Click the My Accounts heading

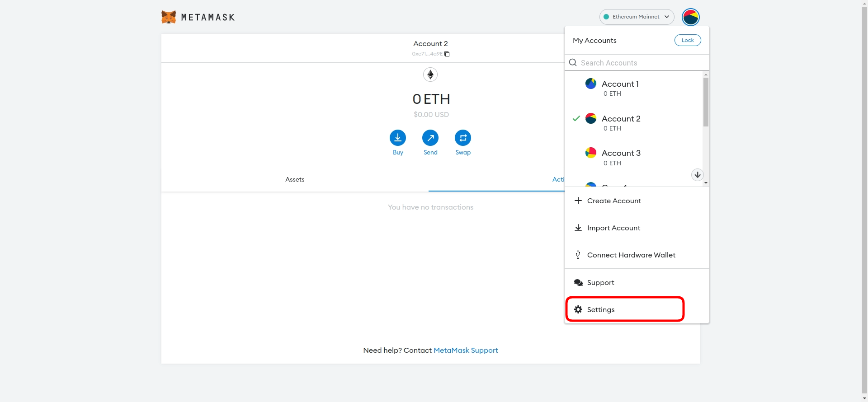tap(594, 40)
